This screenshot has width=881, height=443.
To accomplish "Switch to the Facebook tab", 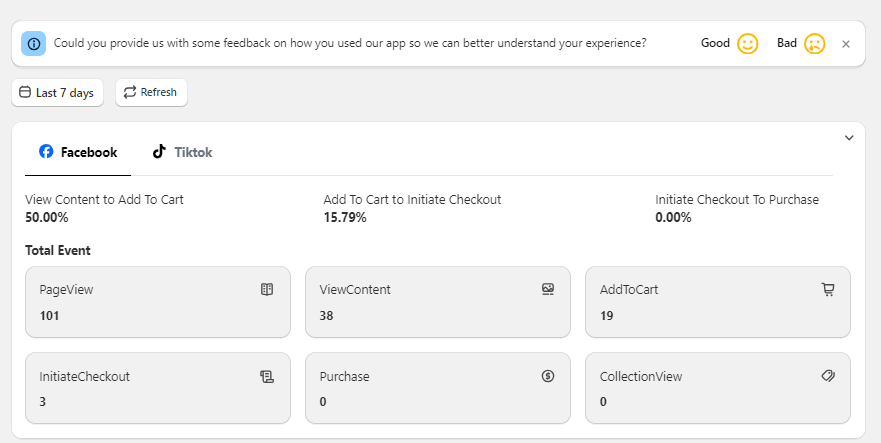I will pos(78,153).
